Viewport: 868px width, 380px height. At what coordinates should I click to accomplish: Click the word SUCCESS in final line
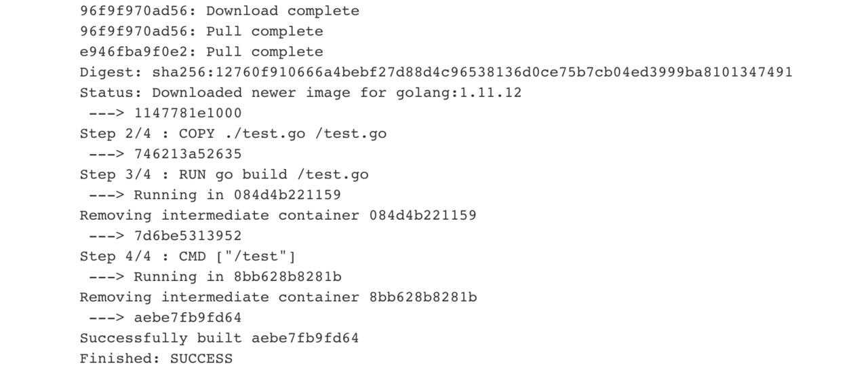tap(201, 358)
